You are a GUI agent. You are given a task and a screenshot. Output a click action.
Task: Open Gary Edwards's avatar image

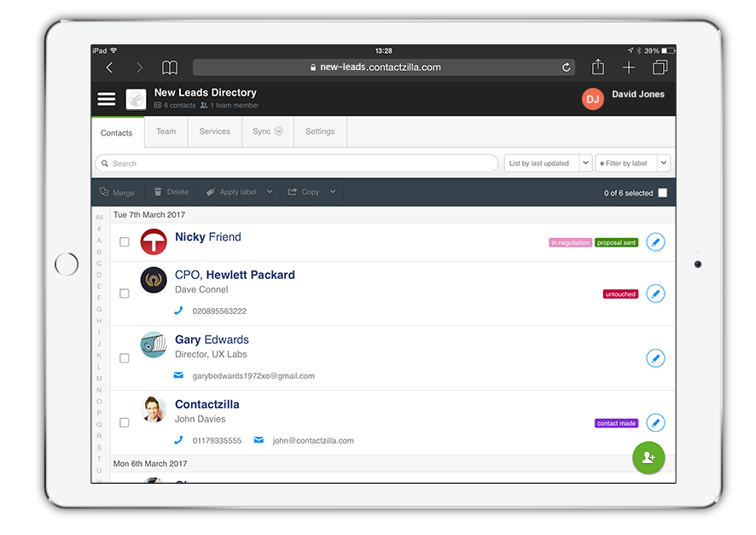pos(154,345)
